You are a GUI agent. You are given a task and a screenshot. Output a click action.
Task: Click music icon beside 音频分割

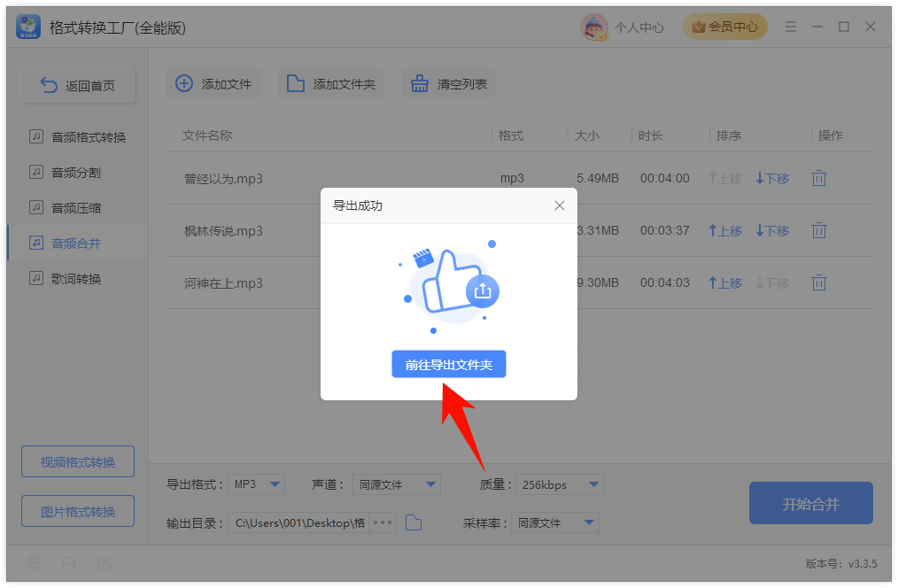pyautogui.click(x=36, y=172)
